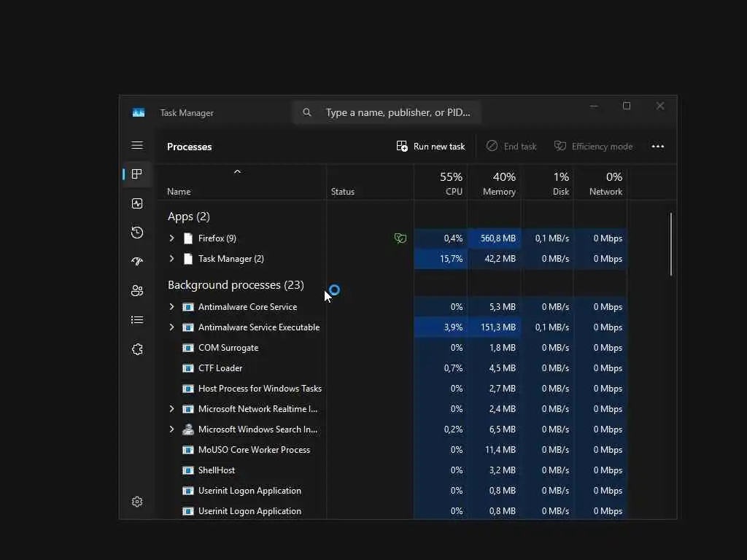Image resolution: width=747 pixels, height=560 pixels.
Task: Open the Users sidebar page
Action: (137, 290)
